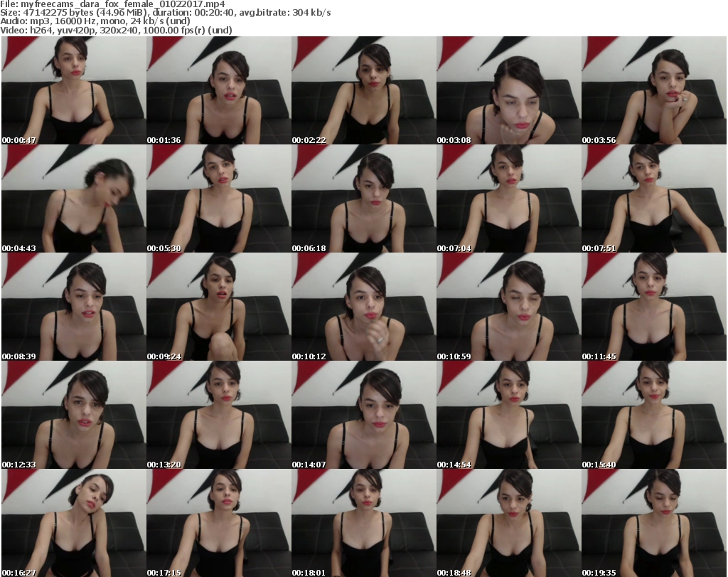Image resolution: width=728 pixels, height=577 pixels.
Task: Choose the 00:18:48 preview frame
Action: (x=509, y=523)
